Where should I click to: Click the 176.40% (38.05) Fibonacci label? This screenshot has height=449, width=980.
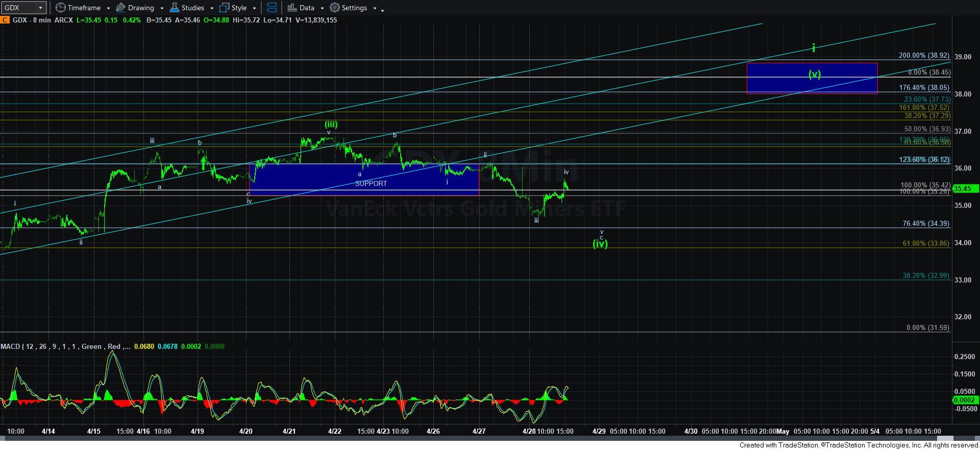tap(924, 88)
